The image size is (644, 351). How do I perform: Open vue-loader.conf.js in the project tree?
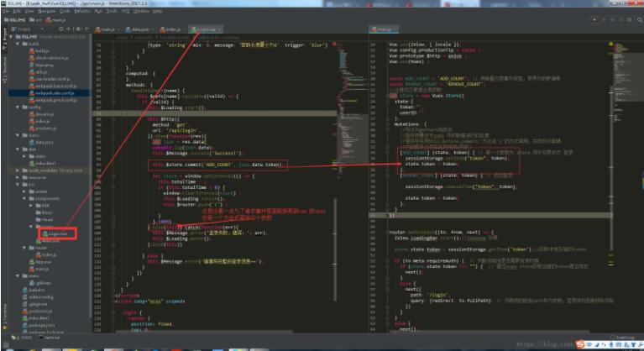(x=50, y=79)
